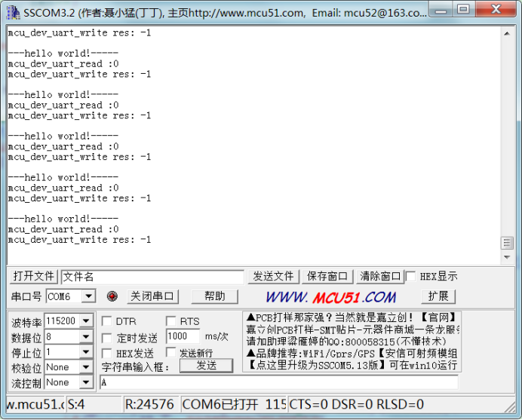The image size is (522, 420).
Task: Open the 校验位 None dropdown
Action: [x=86, y=367]
